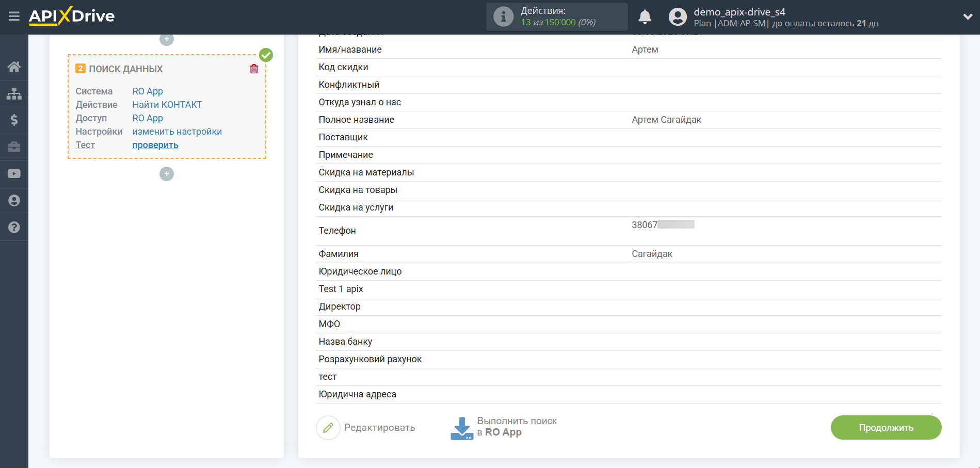The width and height of the screenshot is (980, 468).
Task: Open the 'изменить настройки' settings link
Action: [x=177, y=132]
